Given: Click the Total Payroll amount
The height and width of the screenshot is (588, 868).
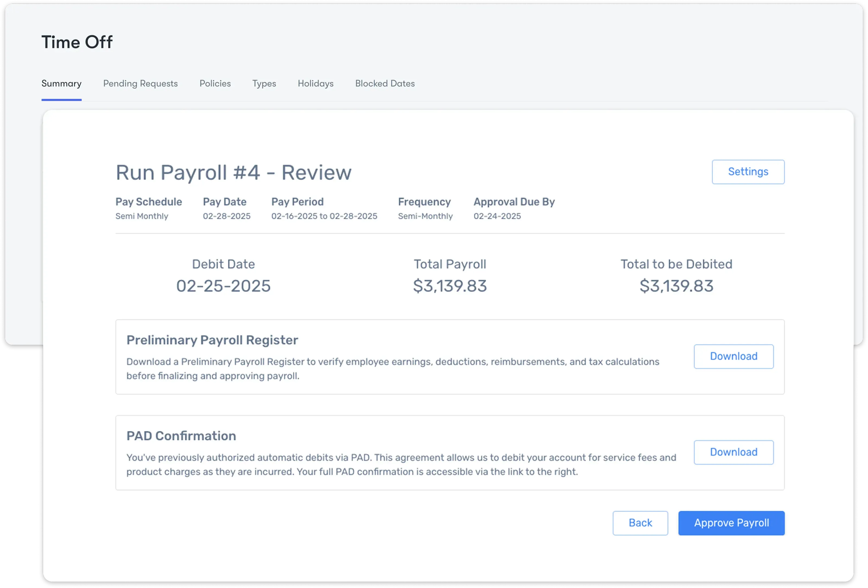Looking at the screenshot, I should [x=450, y=286].
